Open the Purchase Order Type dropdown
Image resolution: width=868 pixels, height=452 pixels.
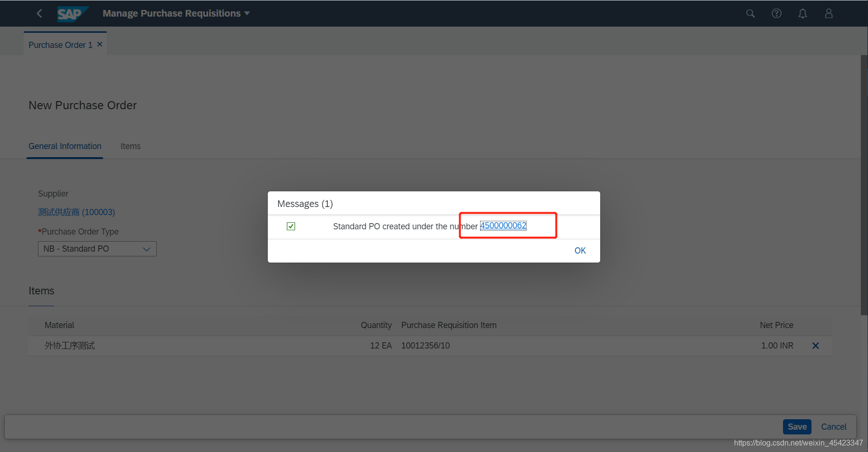(97, 249)
